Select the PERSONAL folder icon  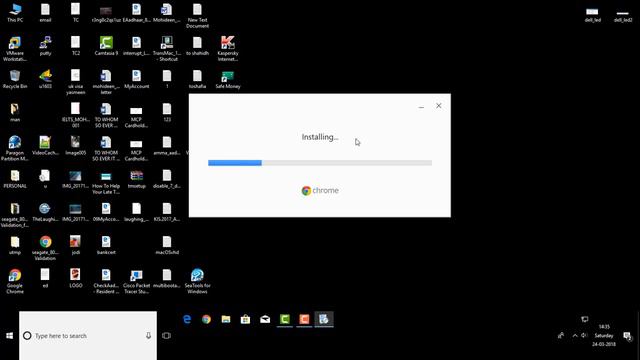click(x=15, y=179)
